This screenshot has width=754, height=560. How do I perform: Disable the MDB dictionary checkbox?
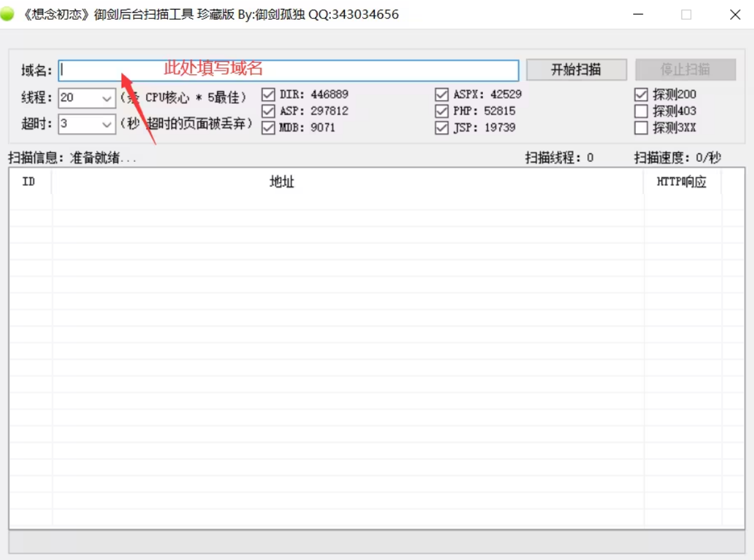[x=269, y=128]
